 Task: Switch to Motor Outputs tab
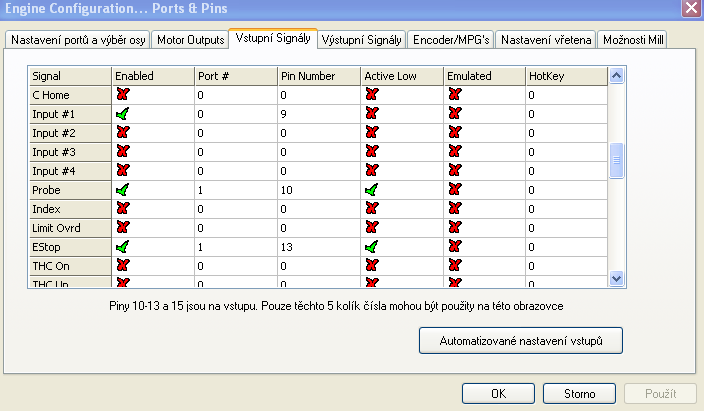(x=190, y=40)
